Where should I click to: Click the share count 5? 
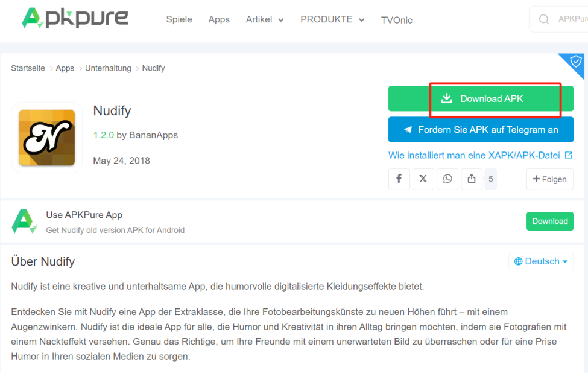tap(490, 179)
